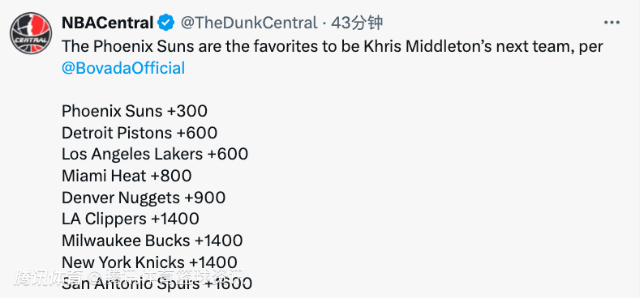Click the NBACentral display name
The image size is (644, 298).
[108, 23]
